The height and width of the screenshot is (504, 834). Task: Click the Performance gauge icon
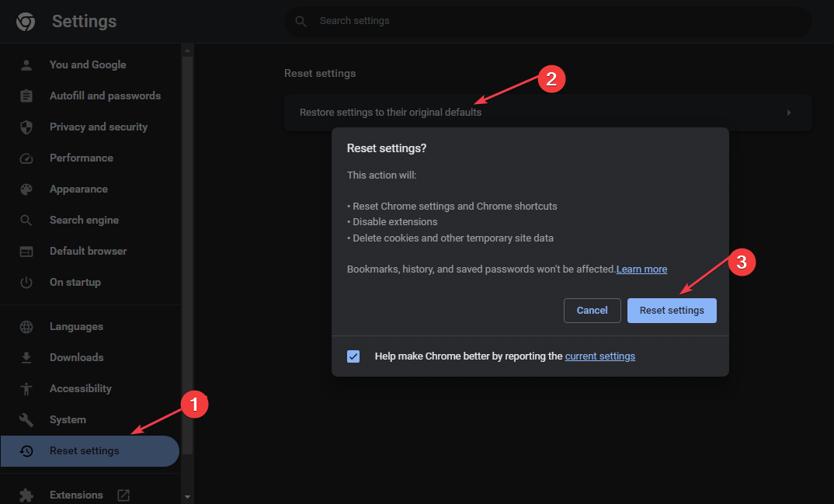click(x=26, y=158)
